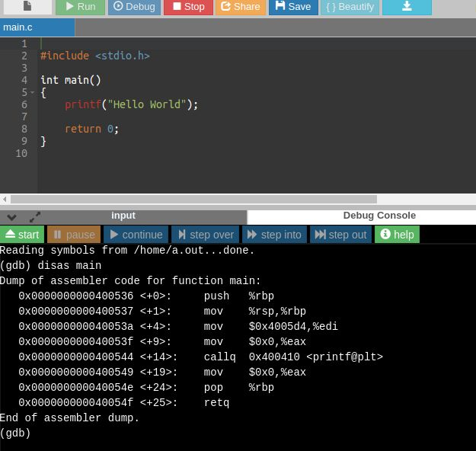The height and width of the screenshot is (451, 476).
Task: Run the program with Run button
Action: [x=80, y=7]
